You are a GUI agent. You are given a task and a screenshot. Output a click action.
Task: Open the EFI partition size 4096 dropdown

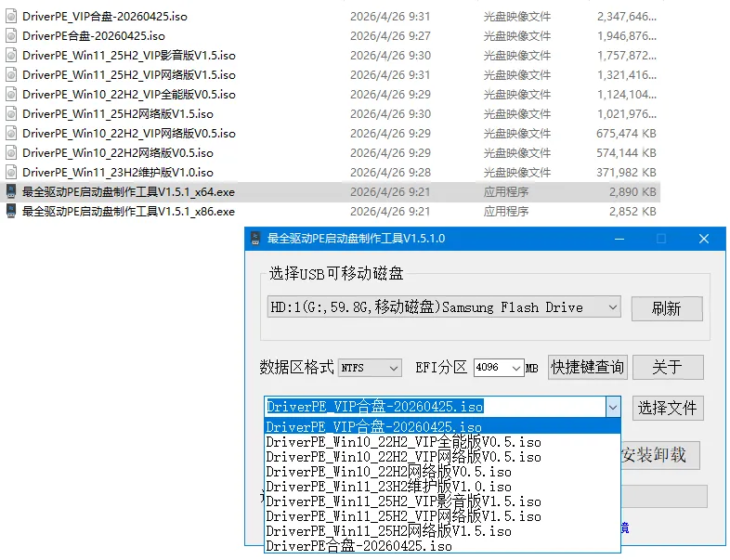point(516,368)
